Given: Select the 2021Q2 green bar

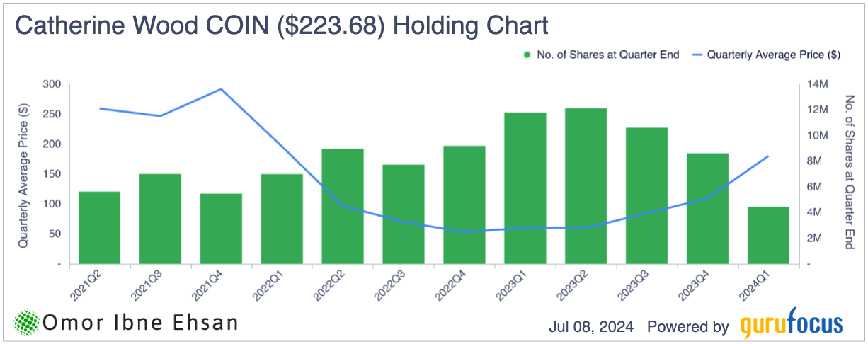Looking at the screenshot, I should coord(99,227).
